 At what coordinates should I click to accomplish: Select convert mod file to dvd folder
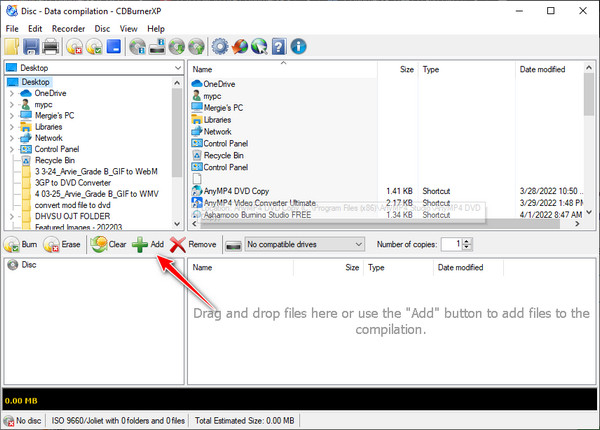pos(72,205)
